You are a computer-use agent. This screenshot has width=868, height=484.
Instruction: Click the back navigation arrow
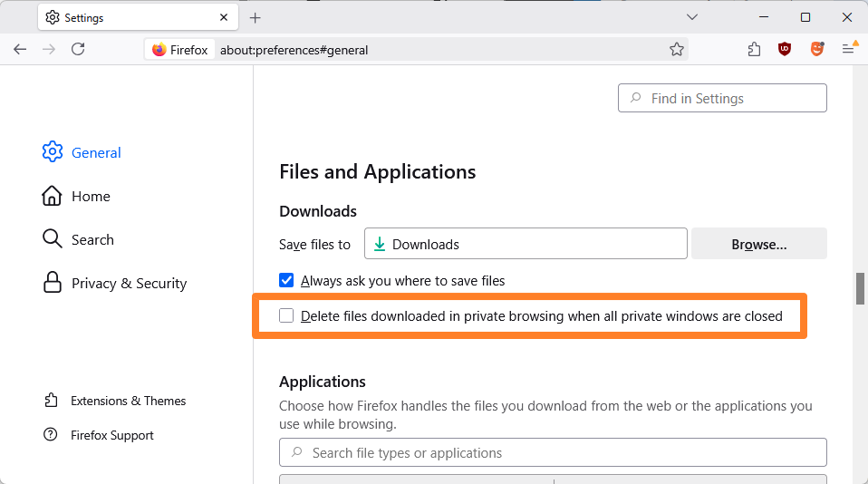coord(20,50)
